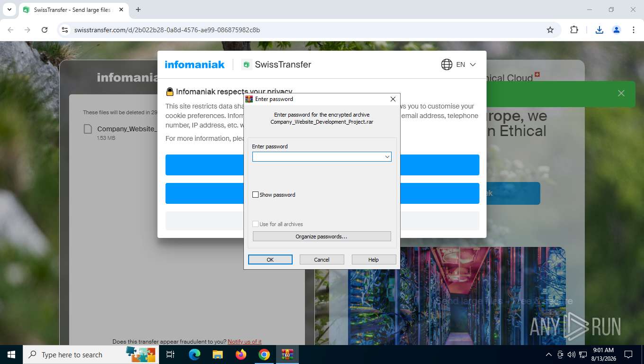Viewport: 644px width, 364px height.
Task: Click the globe language icon
Action: [x=447, y=64]
